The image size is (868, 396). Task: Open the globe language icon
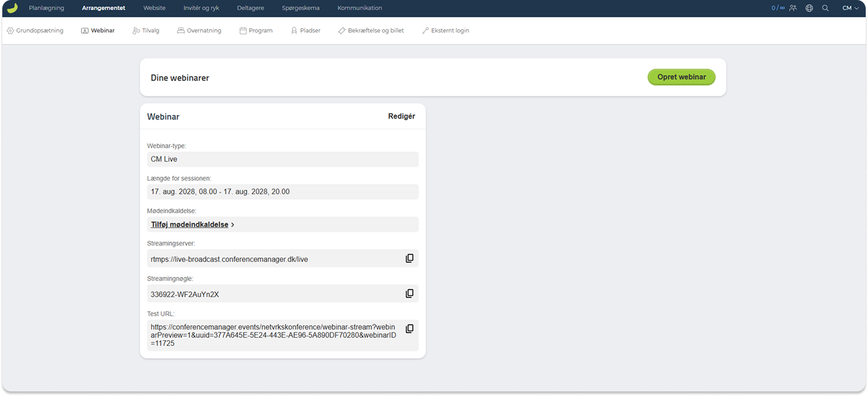[x=809, y=8]
